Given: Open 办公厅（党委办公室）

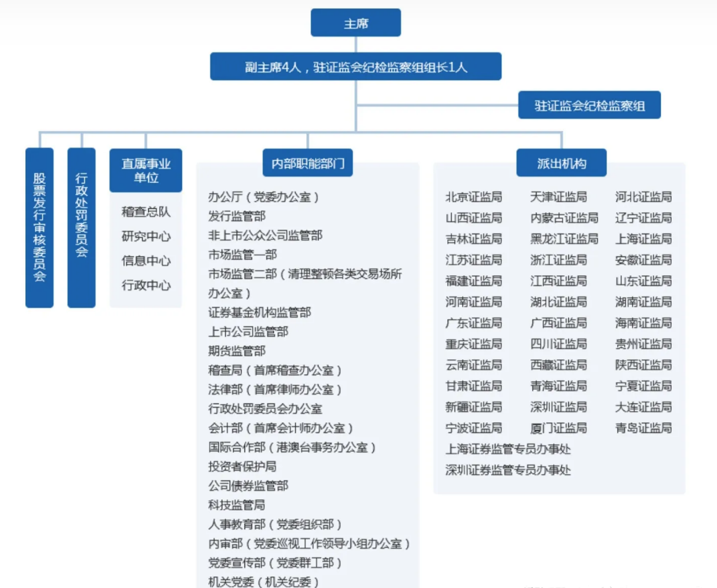Looking at the screenshot, I should point(264,197).
